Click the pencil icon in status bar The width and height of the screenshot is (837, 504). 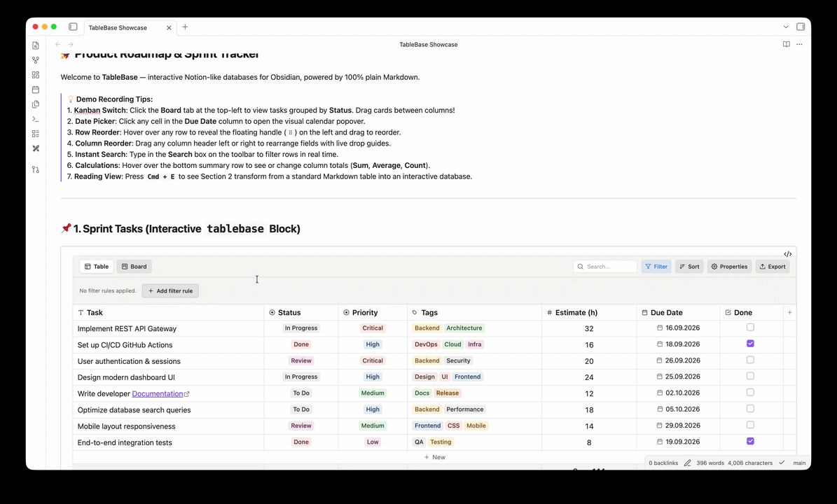click(688, 463)
